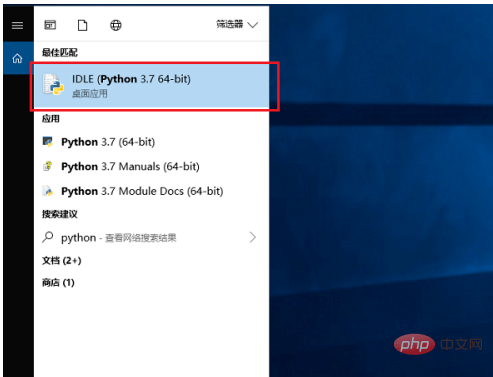Viewport: 493px width, 377px height.
Task: Click the Python 3.7 (64-bit) console icon
Action: click(48, 142)
